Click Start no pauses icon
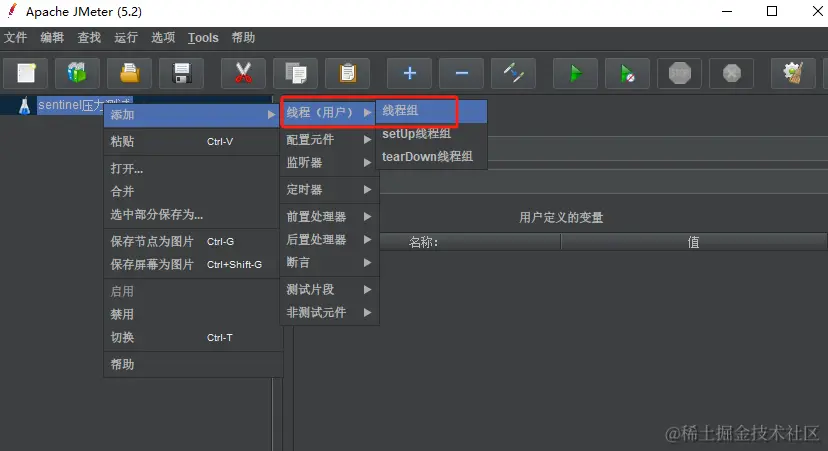This screenshot has height=451, width=828. 627,73
